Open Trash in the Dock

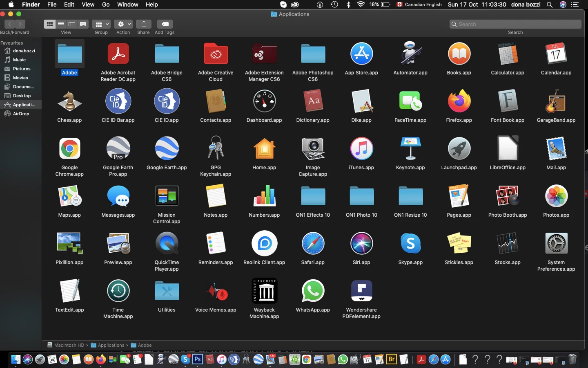click(x=572, y=359)
